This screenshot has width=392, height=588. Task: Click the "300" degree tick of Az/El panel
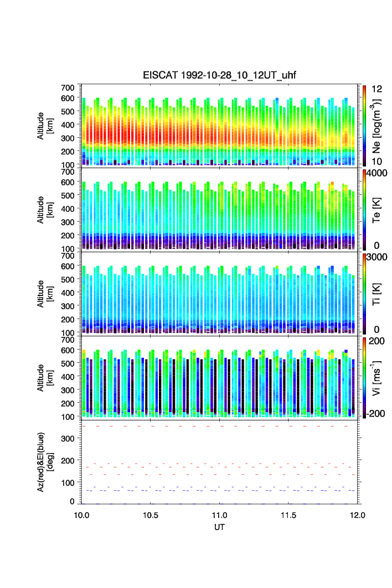(68, 439)
